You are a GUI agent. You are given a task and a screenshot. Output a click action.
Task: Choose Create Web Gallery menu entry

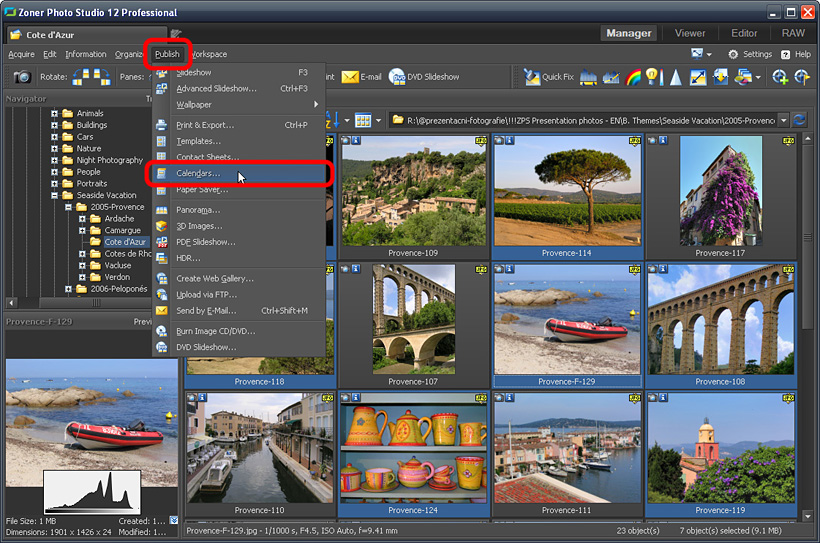(x=239, y=279)
